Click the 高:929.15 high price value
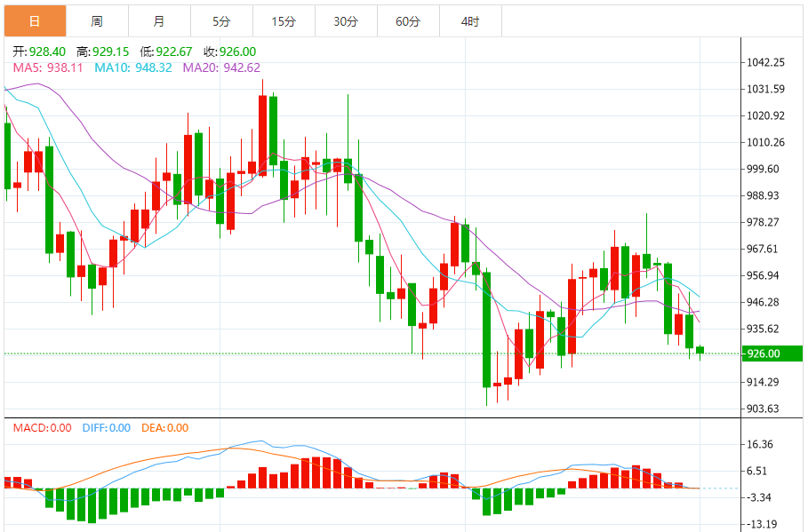The image size is (808, 532). tap(102, 52)
